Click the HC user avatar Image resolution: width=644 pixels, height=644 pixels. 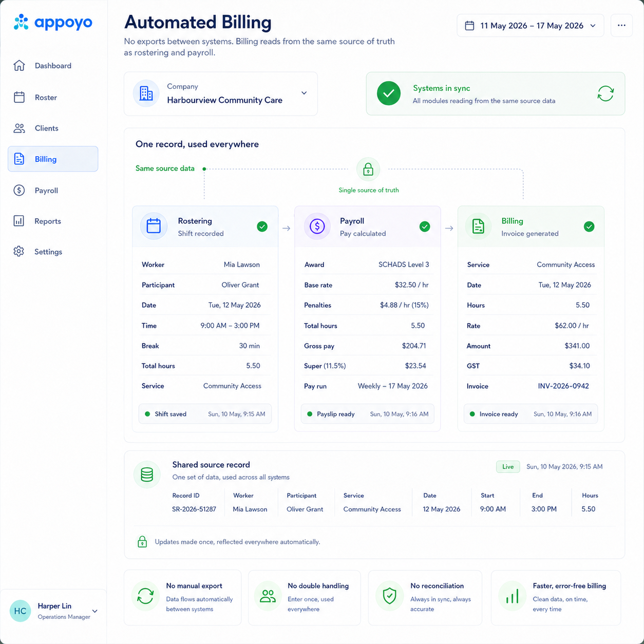[x=21, y=611]
